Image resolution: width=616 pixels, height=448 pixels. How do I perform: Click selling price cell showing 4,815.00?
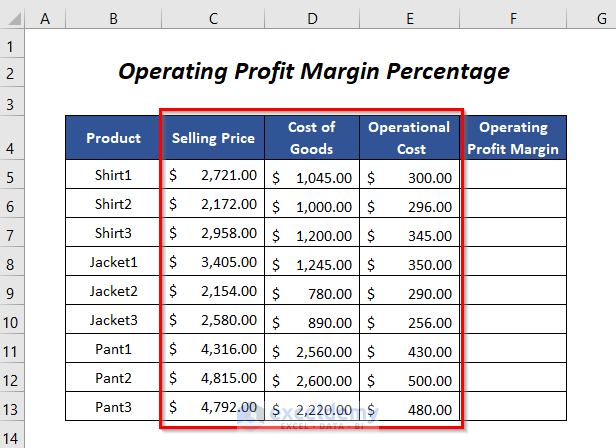pos(213,378)
